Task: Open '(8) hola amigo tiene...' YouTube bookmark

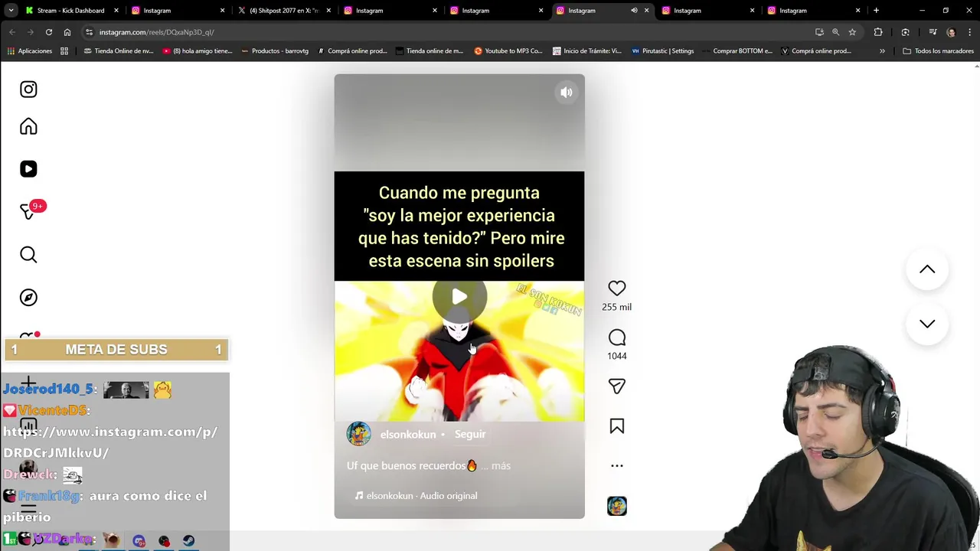Action: point(197,51)
